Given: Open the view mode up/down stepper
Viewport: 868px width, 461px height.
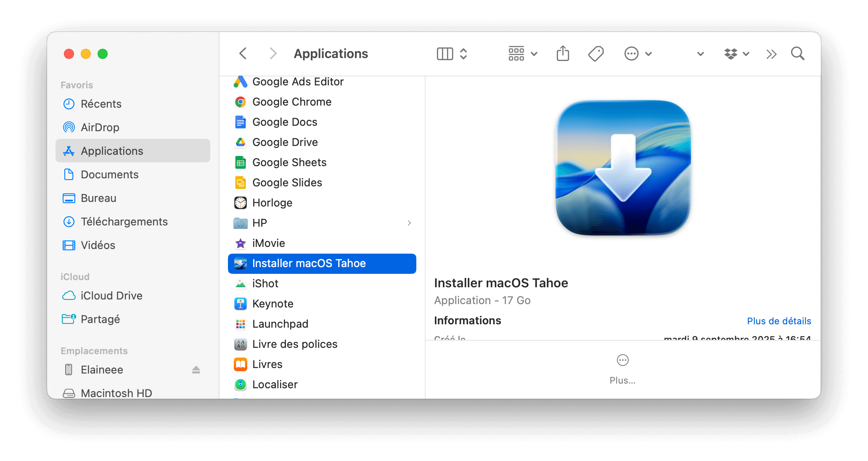Looking at the screenshot, I should 463,54.
